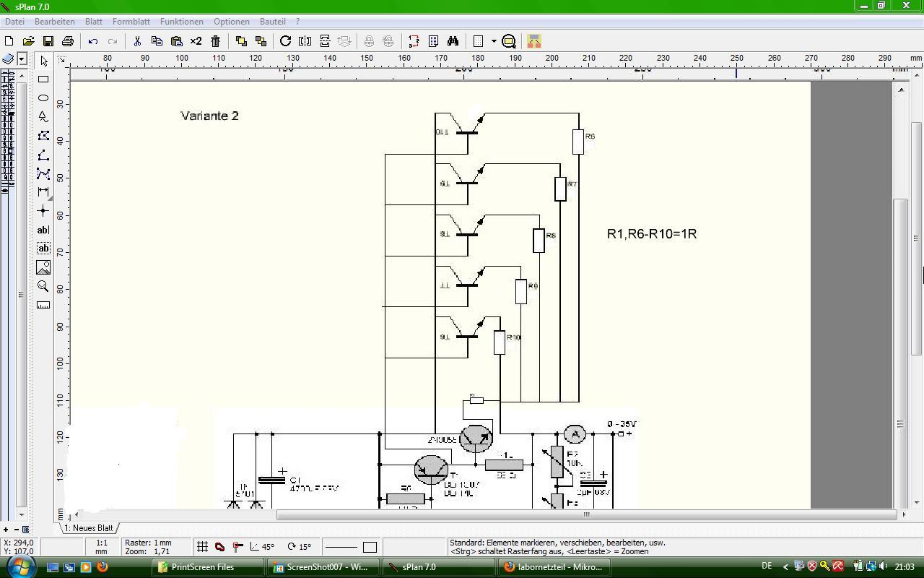
Task: Expand the component library dropdown
Action: click(x=22, y=59)
